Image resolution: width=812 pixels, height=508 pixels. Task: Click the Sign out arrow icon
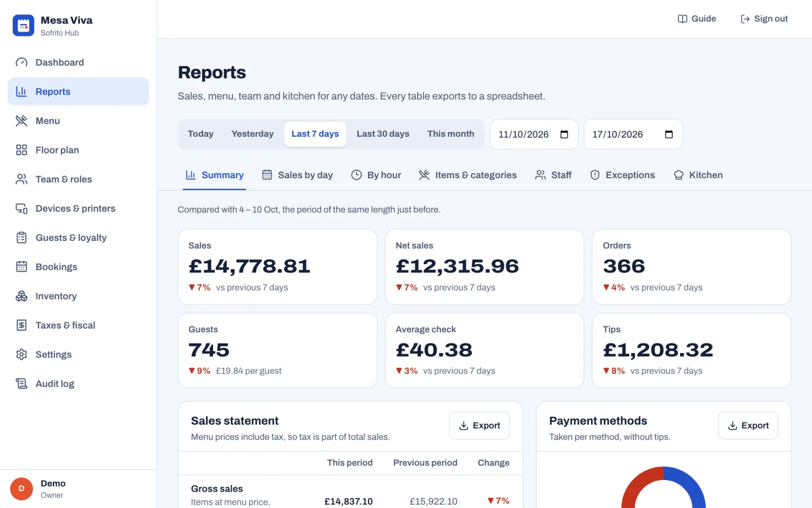pyautogui.click(x=745, y=19)
